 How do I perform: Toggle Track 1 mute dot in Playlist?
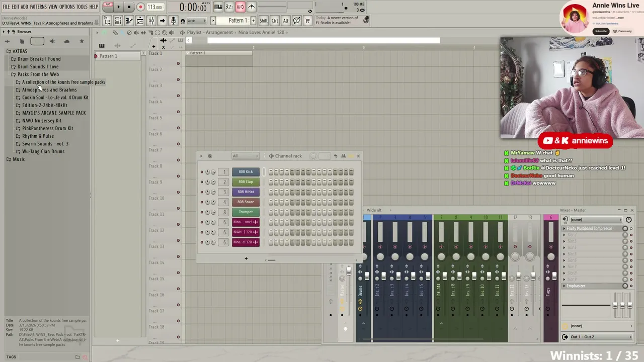click(x=178, y=64)
